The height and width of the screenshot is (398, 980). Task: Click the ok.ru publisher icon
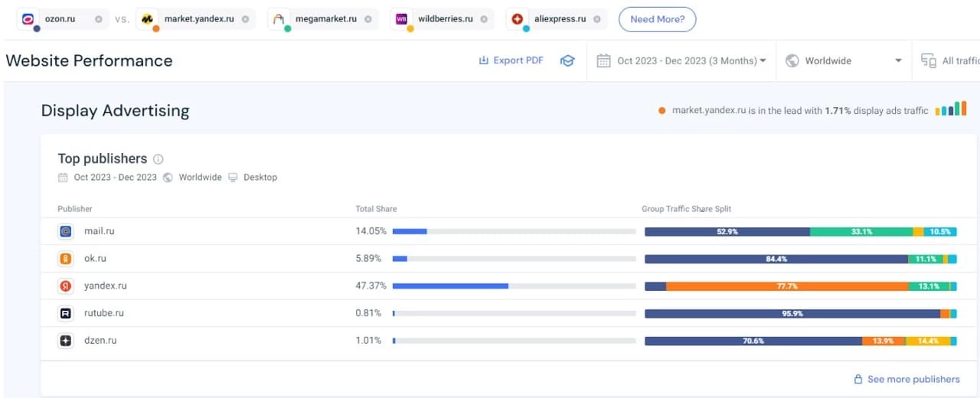tap(66, 259)
